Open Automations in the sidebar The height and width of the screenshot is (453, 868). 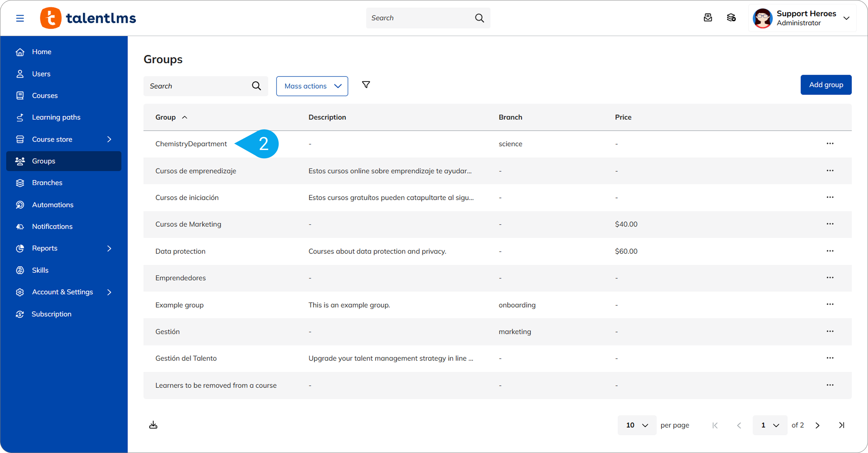pyautogui.click(x=52, y=205)
